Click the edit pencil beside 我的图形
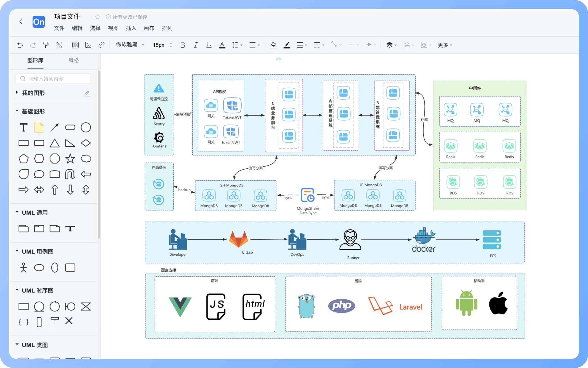 click(87, 94)
